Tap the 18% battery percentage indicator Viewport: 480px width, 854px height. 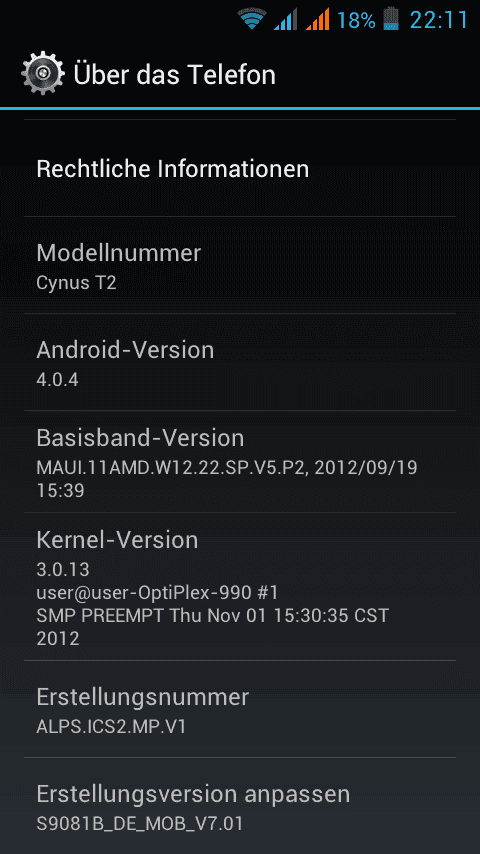pyautogui.click(x=356, y=21)
